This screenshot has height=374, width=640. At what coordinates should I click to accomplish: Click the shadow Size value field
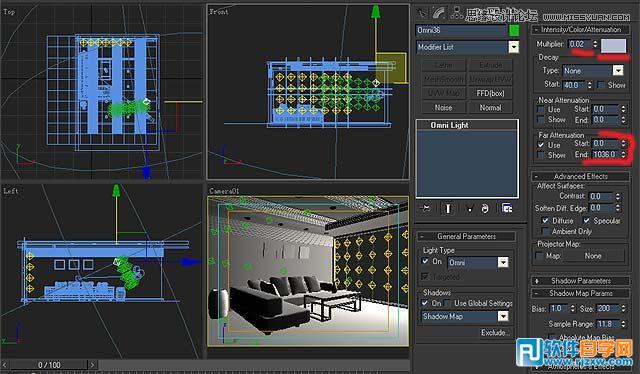click(607, 309)
